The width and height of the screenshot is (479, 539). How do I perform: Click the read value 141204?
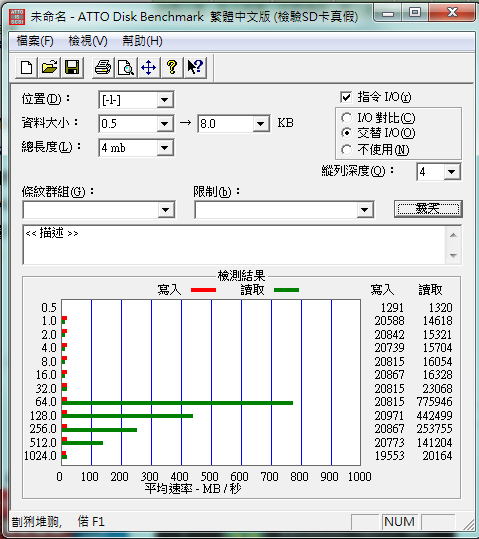[434, 443]
